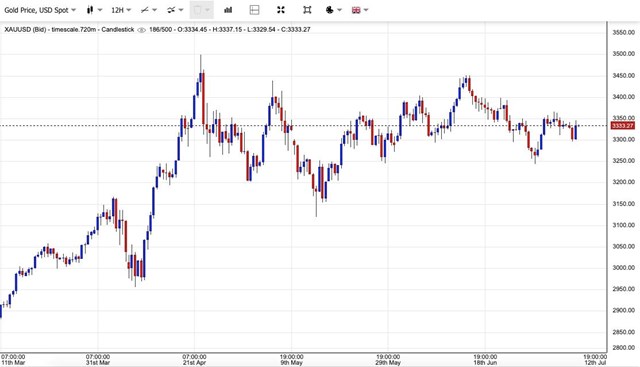The image size is (640, 367).
Task: Toggle the XAUUSD series visibility eye
Action: pyautogui.click(x=141, y=30)
